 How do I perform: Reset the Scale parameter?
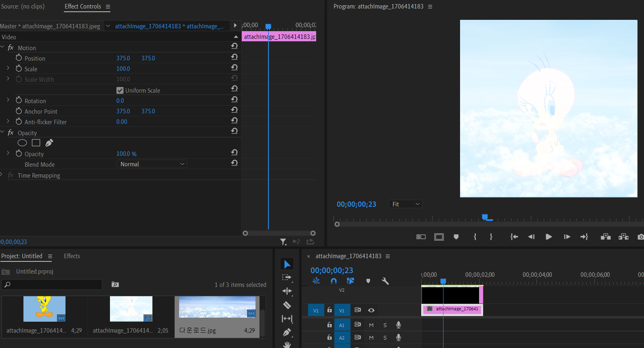tap(234, 68)
